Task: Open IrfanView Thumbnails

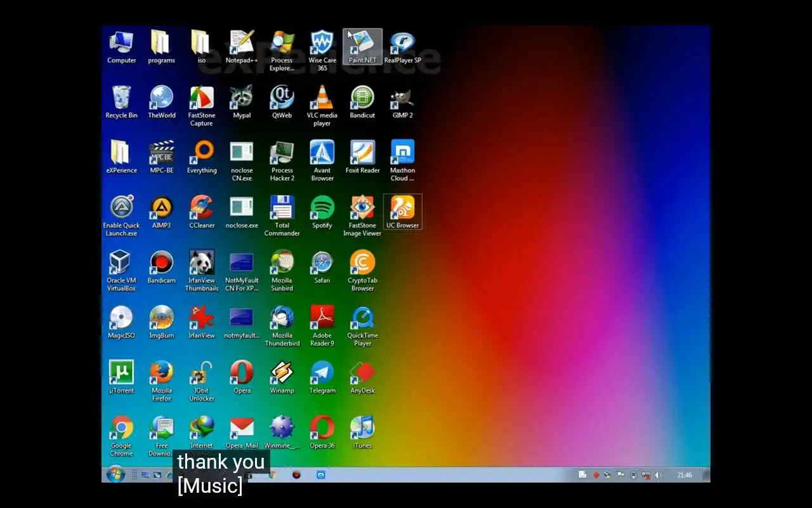Action: [x=201, y=271]
